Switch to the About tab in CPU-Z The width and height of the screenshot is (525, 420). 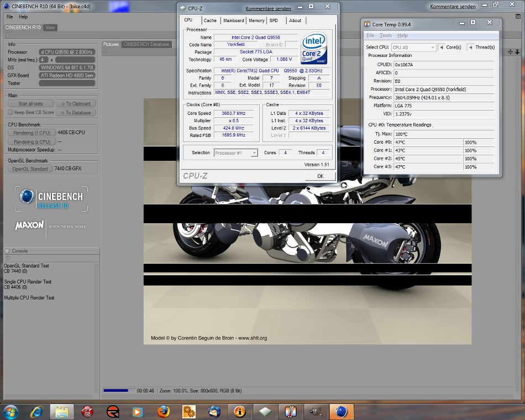coord(295,20)
